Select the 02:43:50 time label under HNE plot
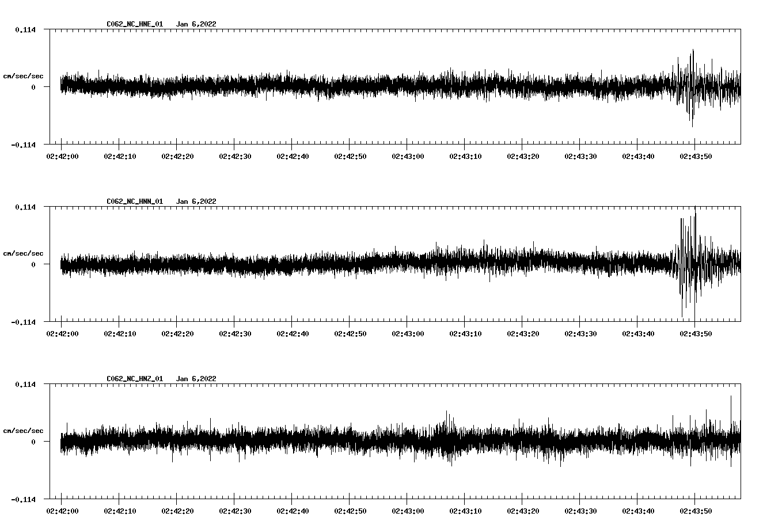Screen dimensions: 782x532 point(696,157)
